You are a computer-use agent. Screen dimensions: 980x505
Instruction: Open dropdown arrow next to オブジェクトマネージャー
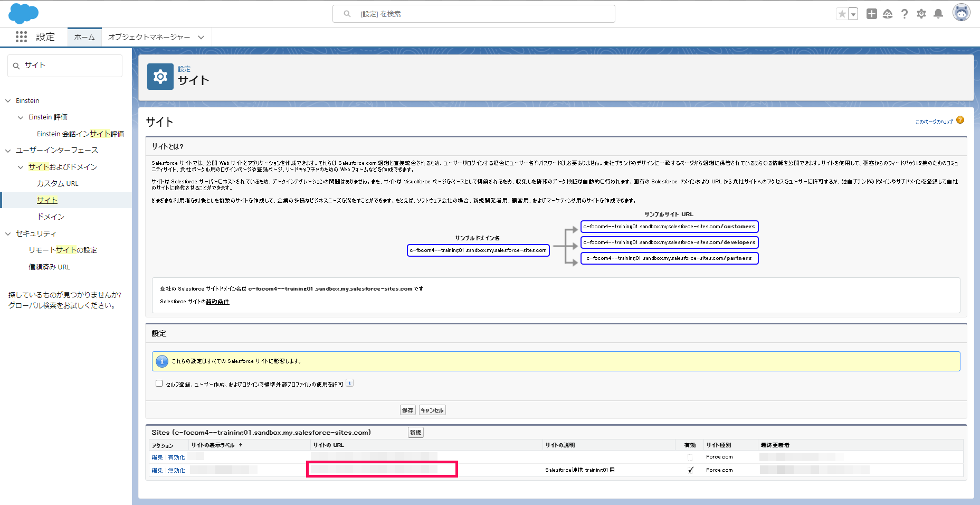pos(201,37)
